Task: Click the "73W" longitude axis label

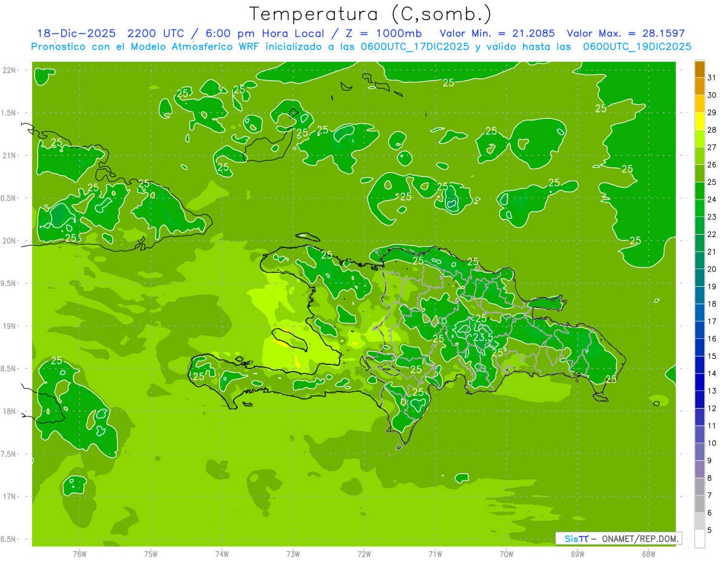Action: coord(293,554)
